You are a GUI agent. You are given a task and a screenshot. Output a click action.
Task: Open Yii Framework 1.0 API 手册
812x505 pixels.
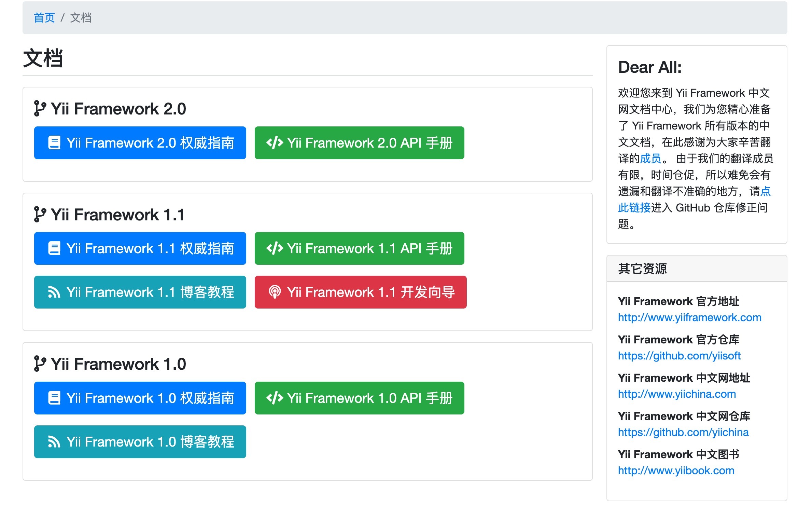click(359, 398)
